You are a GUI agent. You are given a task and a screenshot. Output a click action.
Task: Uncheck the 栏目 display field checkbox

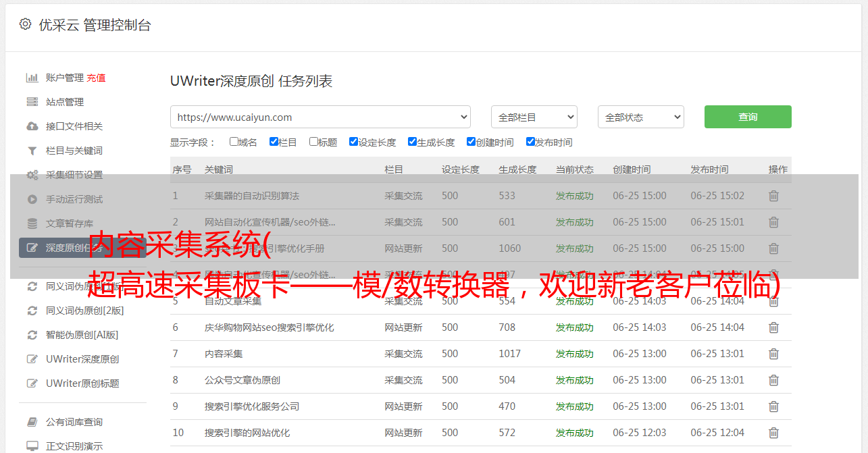coord(274,142)
